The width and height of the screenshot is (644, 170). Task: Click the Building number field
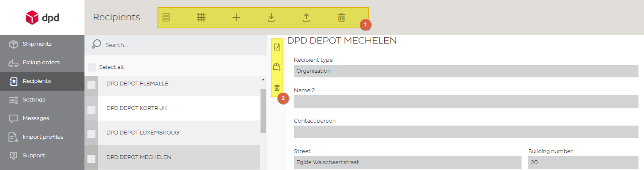point(583,162)
